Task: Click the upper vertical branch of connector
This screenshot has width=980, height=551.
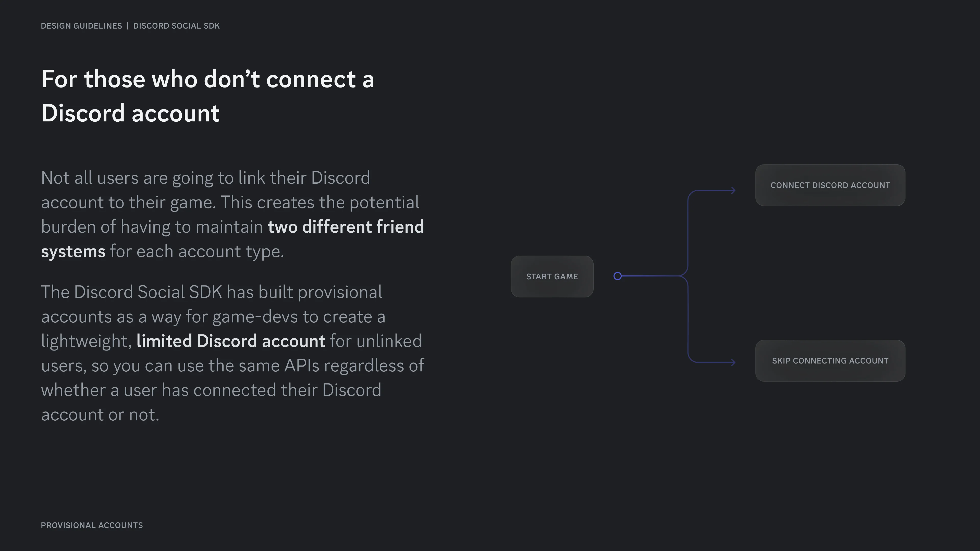Action: point(688,232)
